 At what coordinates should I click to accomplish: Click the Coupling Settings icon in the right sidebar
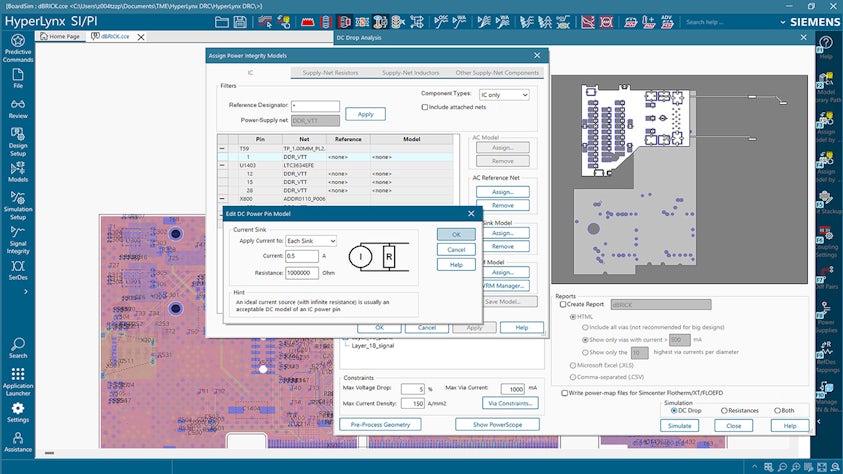click(826, 240)
